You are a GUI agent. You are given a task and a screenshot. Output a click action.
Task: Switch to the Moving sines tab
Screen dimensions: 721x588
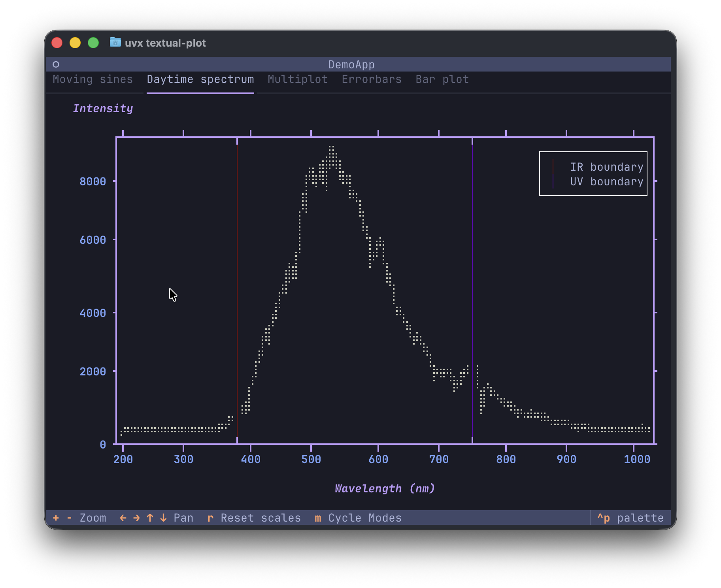(93, 79)
